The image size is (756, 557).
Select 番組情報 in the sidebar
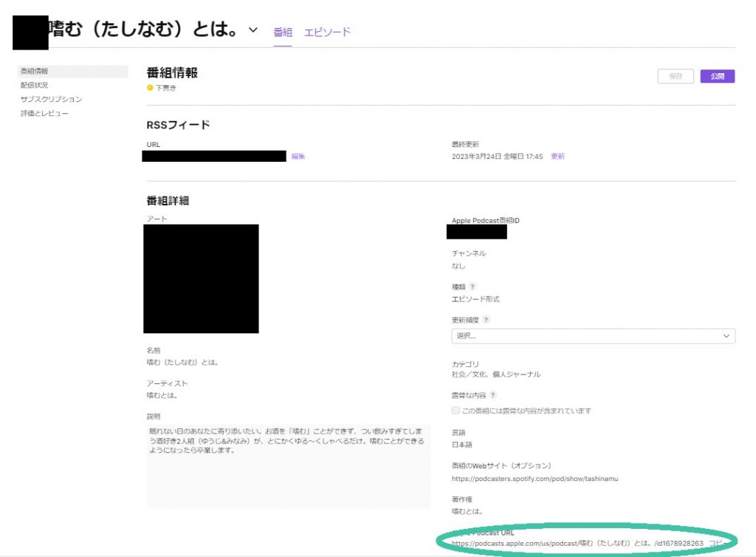coord(73,72)
